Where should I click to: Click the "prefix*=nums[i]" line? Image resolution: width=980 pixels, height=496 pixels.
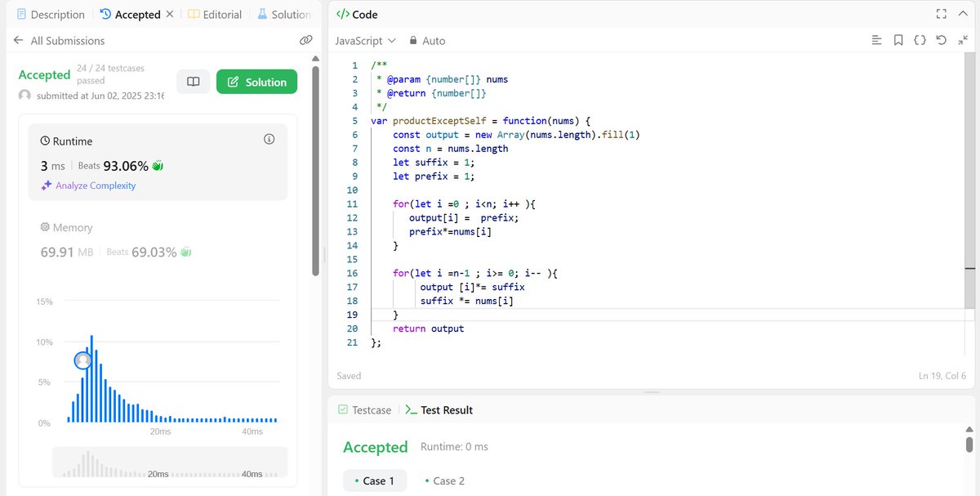click(450, 231)
